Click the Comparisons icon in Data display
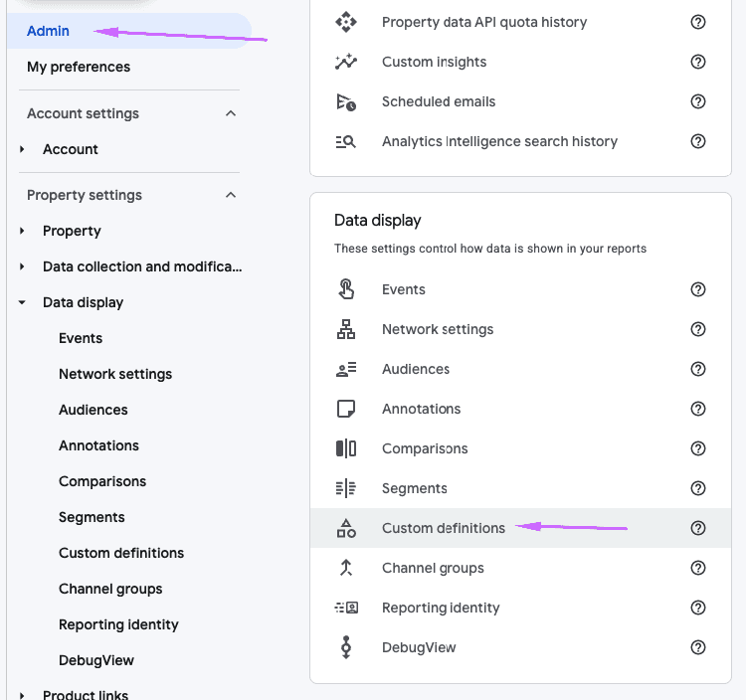This screenshot has height=700, width=746. pos(346,448)
